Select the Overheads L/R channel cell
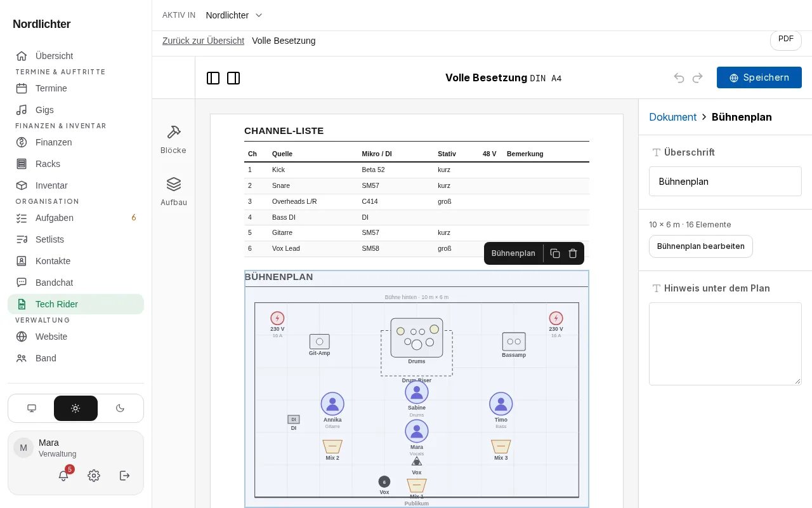Viewport: 812px width, 508px height. point(294,202)
